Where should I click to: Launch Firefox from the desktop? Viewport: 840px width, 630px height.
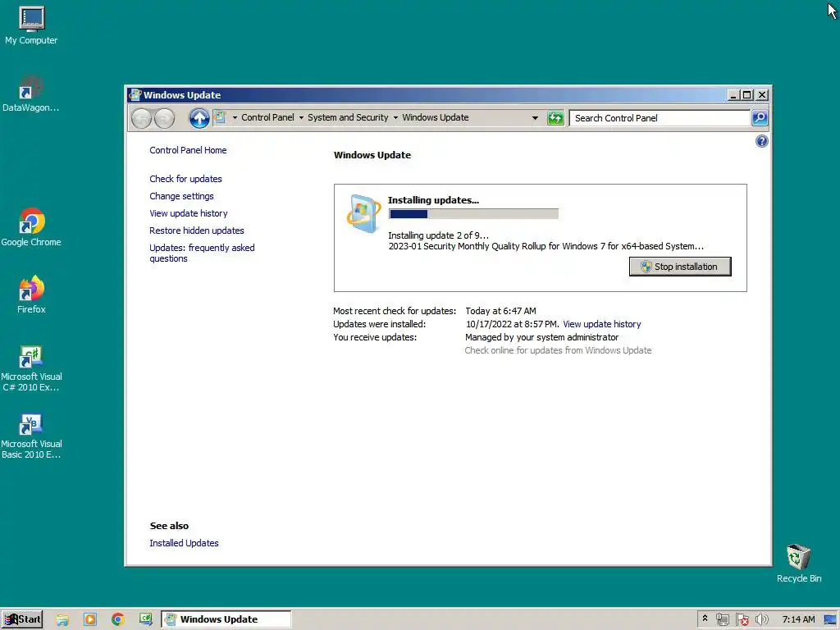click(31, 294)
